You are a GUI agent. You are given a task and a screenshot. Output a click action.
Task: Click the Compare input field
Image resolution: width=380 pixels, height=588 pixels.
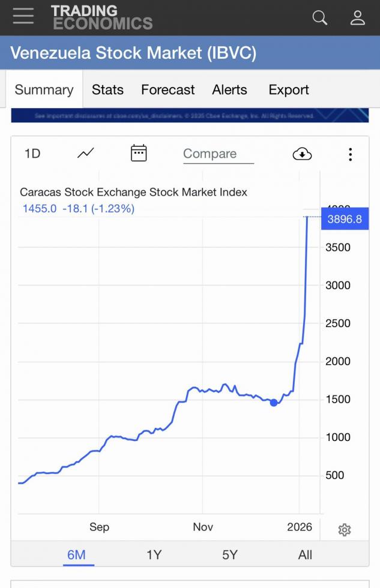pos(218,154)
